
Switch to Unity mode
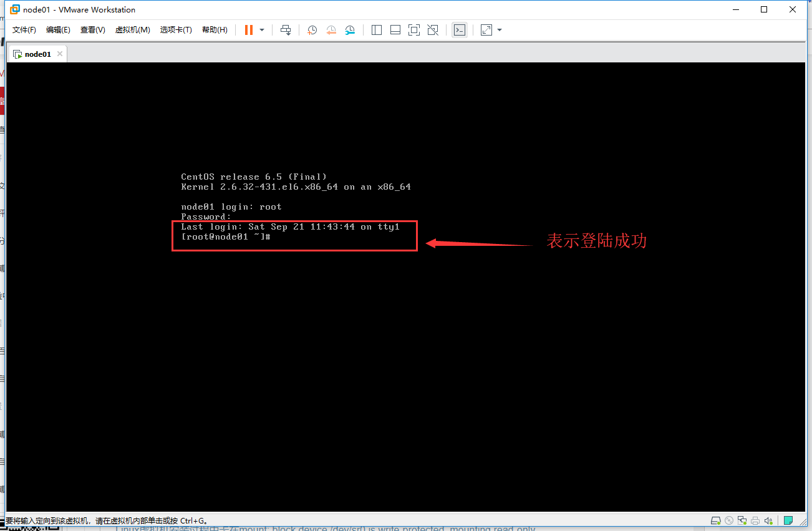[x=433, y=30]
